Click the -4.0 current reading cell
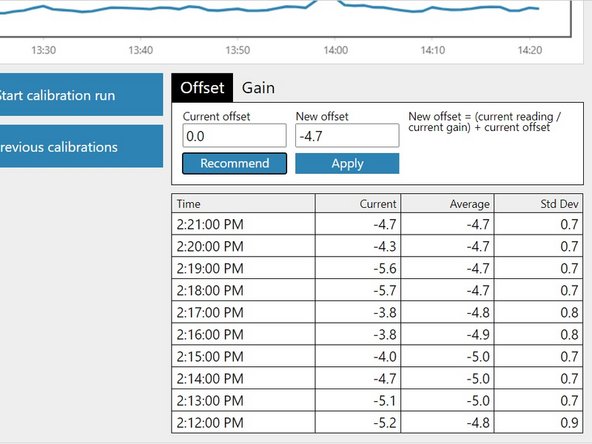592x444 pixels. [358, 356]
